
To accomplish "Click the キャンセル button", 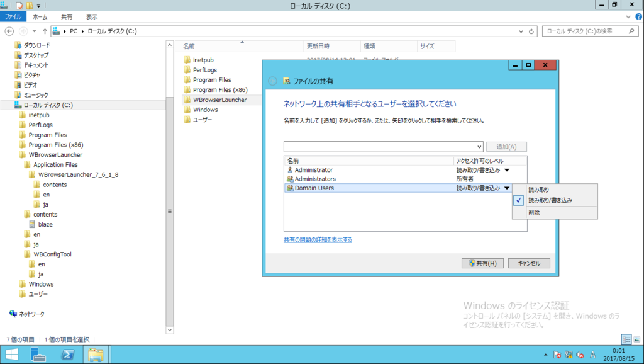I will [528, 263].
